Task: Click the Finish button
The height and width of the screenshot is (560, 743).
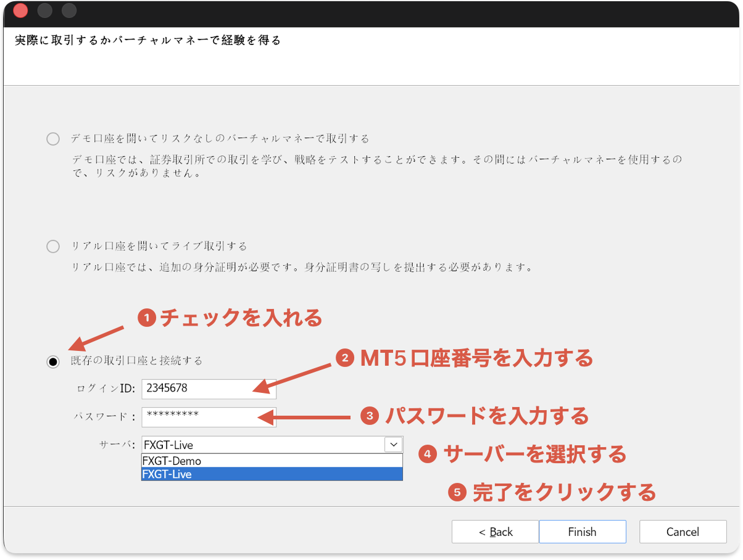Action: click(583, 532)
